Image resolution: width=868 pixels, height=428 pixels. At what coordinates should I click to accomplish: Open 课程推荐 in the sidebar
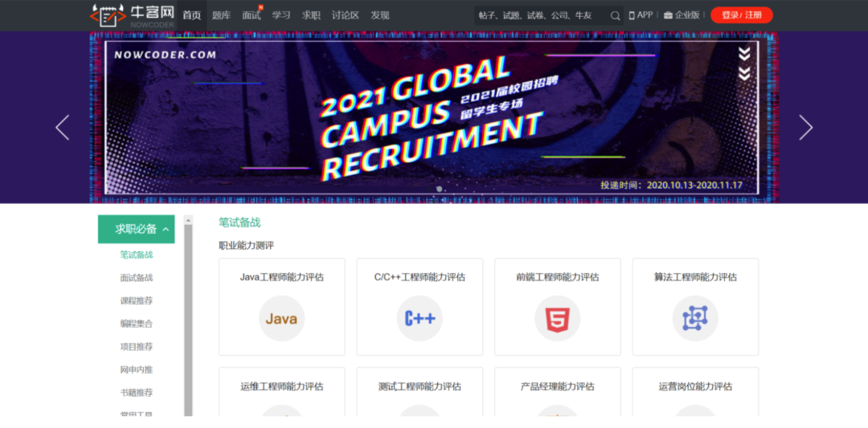click(x=136, y=301)
